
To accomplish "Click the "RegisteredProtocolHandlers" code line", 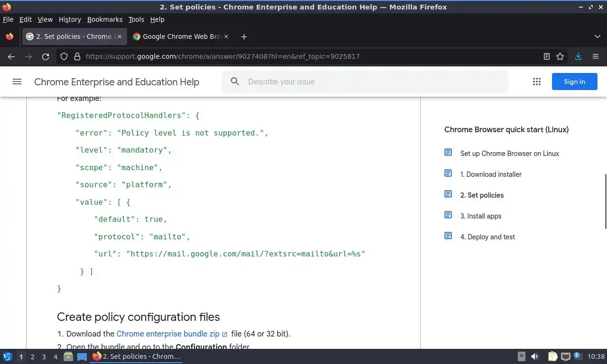I will [x=129, y=115].
